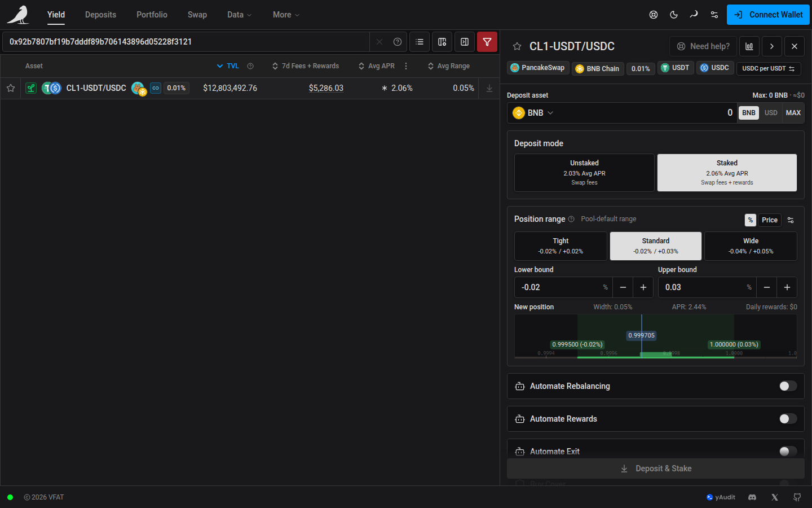Screen dimensions: 812x508
Task: Click the search help question icon
Action: (x=398, y=42)
